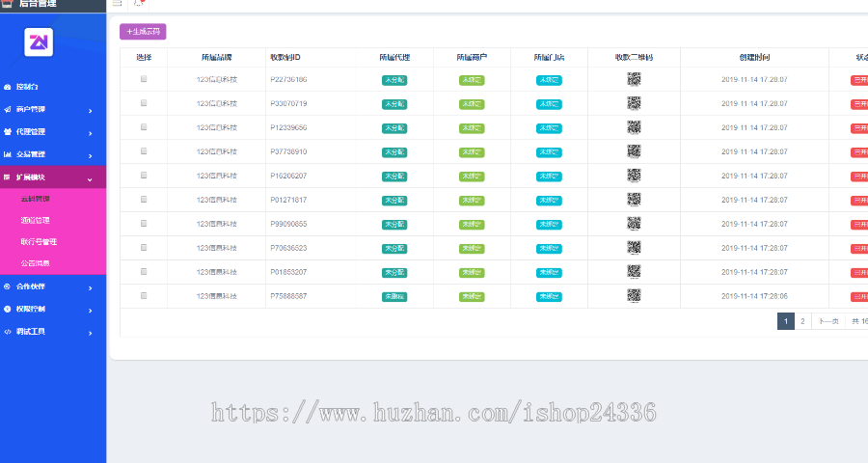Viewport: 868px width, 463px height.
Task: Tick the checkbox for row P70636523
Action: tap(144, 248)
